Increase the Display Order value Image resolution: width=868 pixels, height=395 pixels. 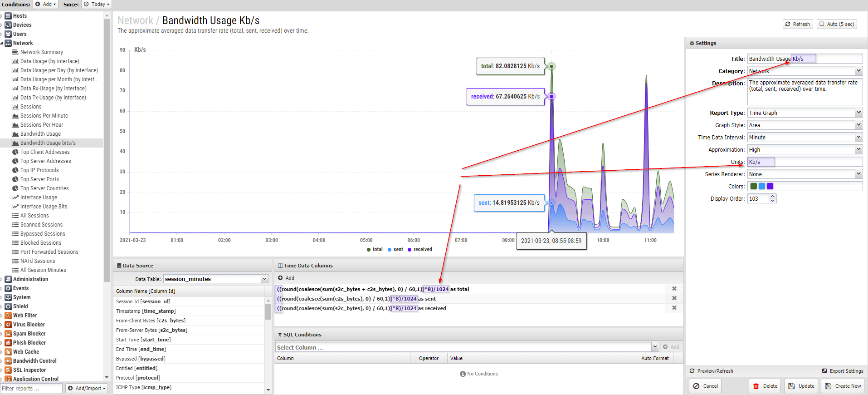pyautogui.click(x=773, y=196)
